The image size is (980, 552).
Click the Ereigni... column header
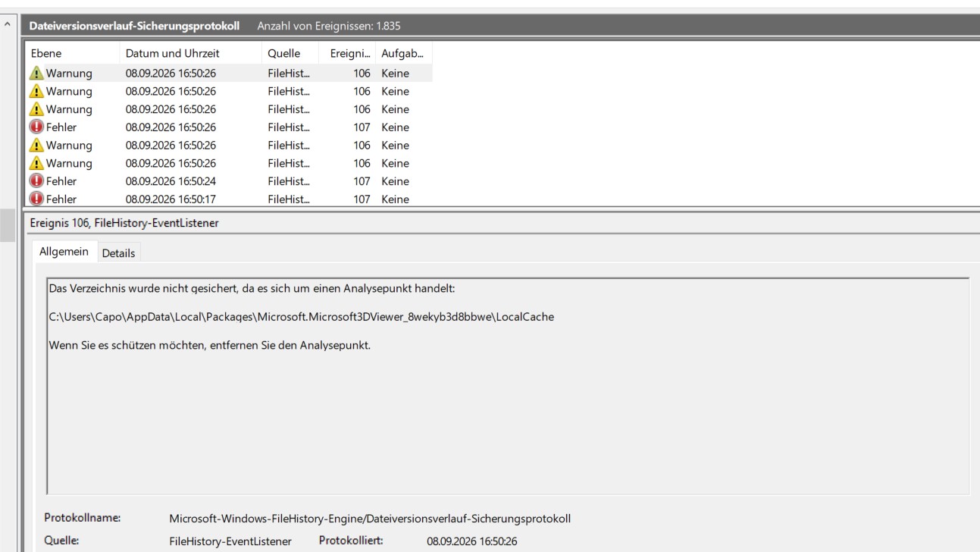[349, 54]
